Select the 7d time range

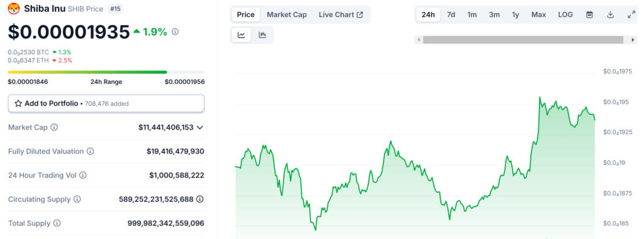(x=451, y=15)
